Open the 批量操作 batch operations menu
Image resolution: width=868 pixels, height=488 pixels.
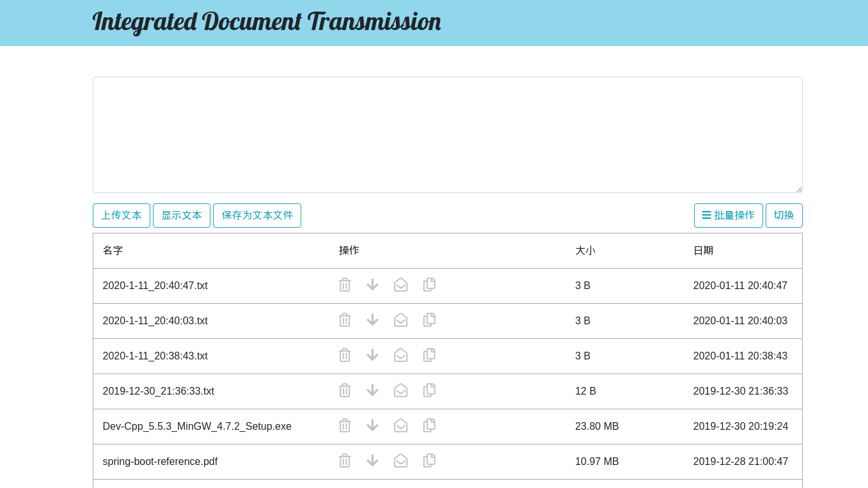click(x=728, y=216)
